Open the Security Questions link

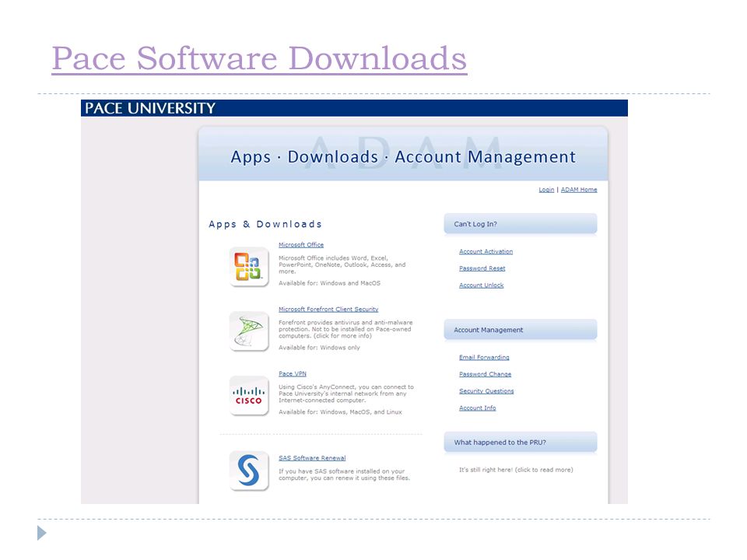[486, 391]
